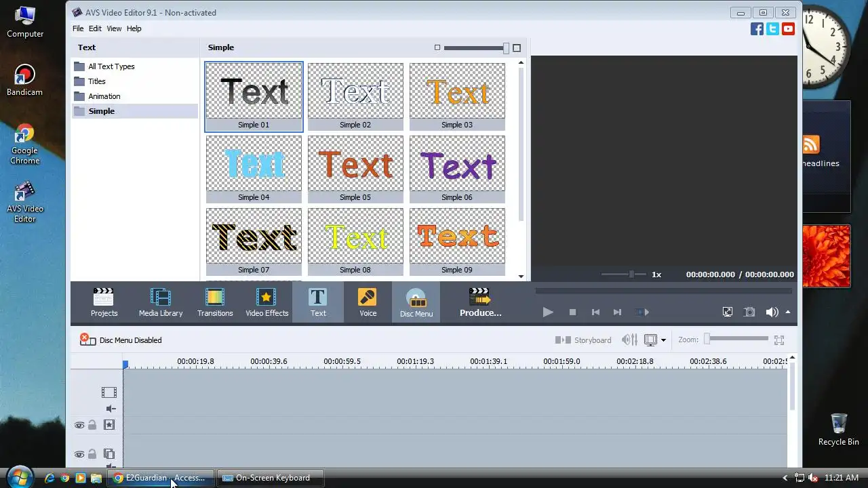Choose the Simple 04 text preset
The height and width of the screenshot is (488, 868).
(254, 169)
